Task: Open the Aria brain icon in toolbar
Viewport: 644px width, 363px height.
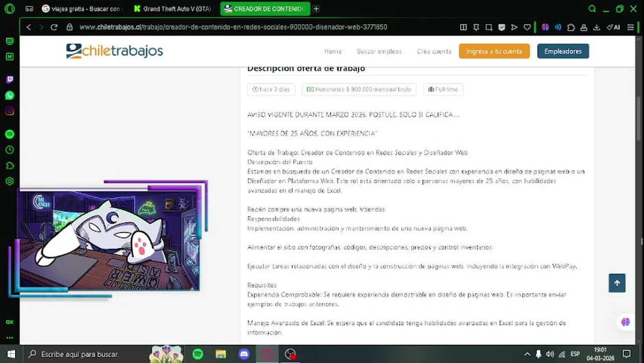Action: pyautogui.click(x=545, y=27)
